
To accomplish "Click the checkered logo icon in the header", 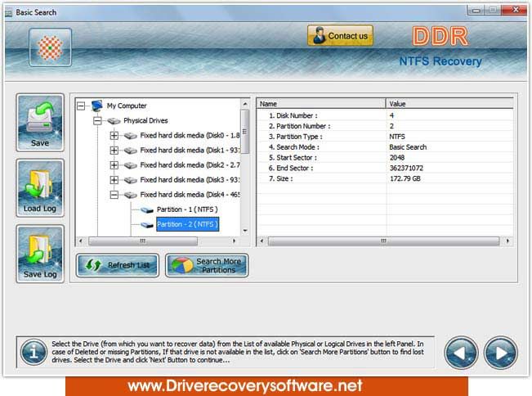I will pos(50,47).
